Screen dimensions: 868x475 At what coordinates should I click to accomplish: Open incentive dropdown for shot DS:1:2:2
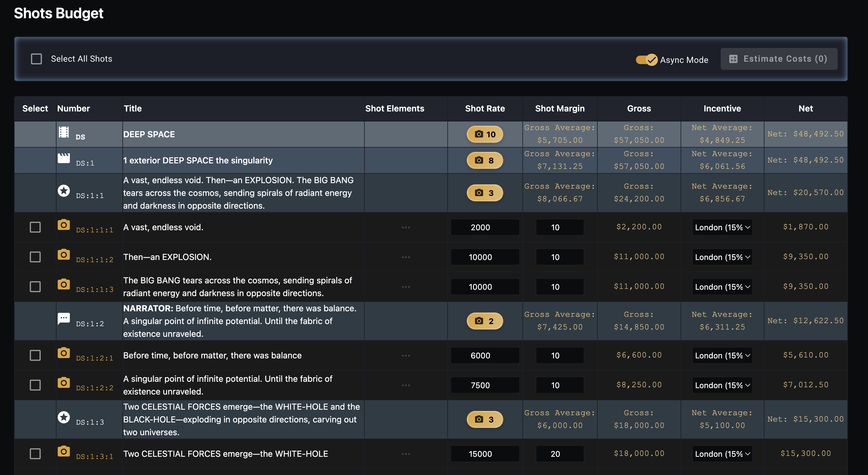[x=722, y=385]
